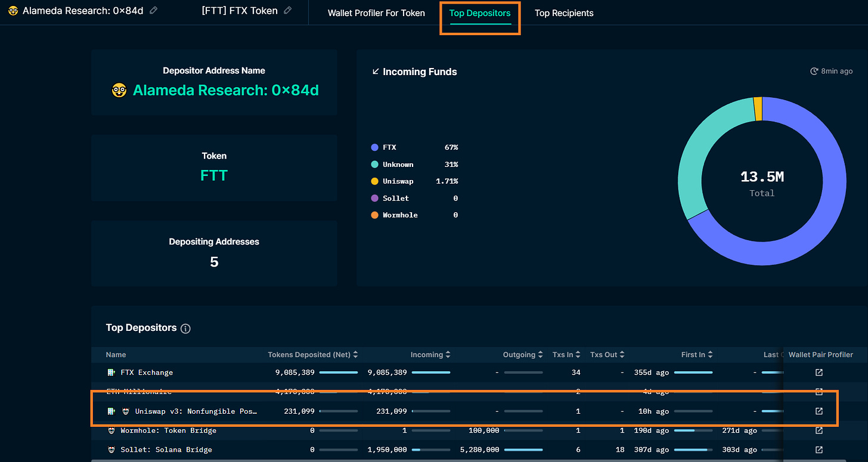The image size is (868, 462).
Task: Open Alameda Research: 0×84d header label
Action: 83,11
